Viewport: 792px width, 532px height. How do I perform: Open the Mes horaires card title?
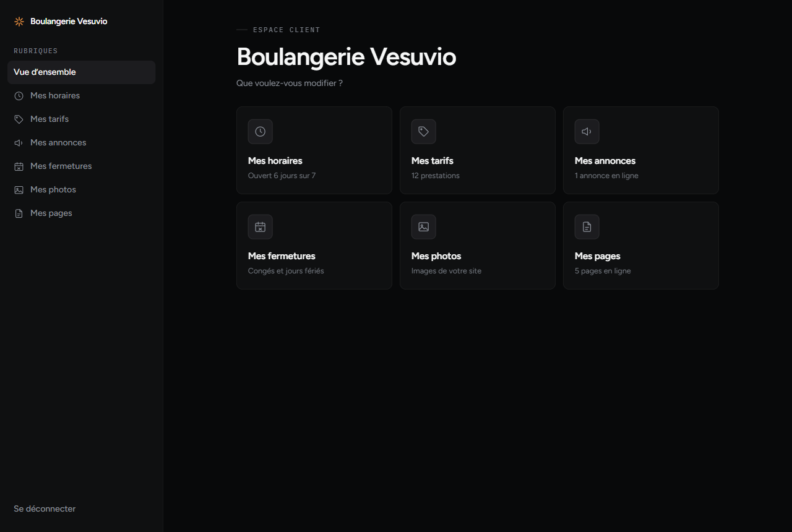[x=275, y=161]
